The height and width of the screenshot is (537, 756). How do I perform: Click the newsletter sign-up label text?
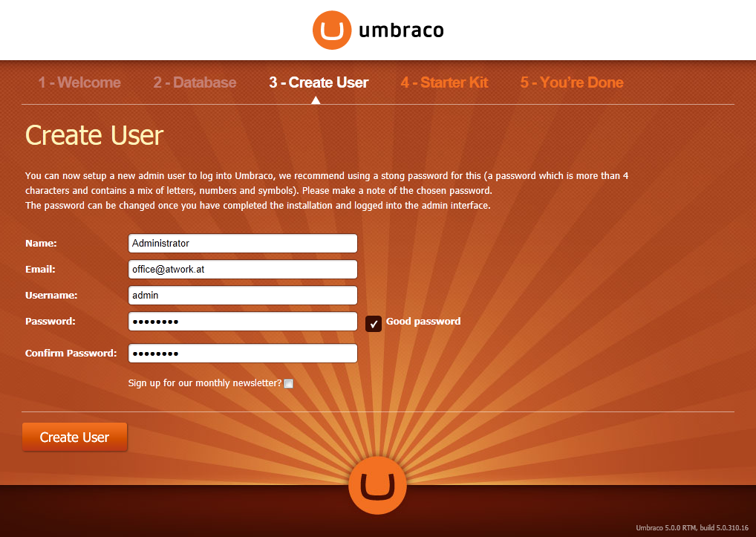[204, 383]
